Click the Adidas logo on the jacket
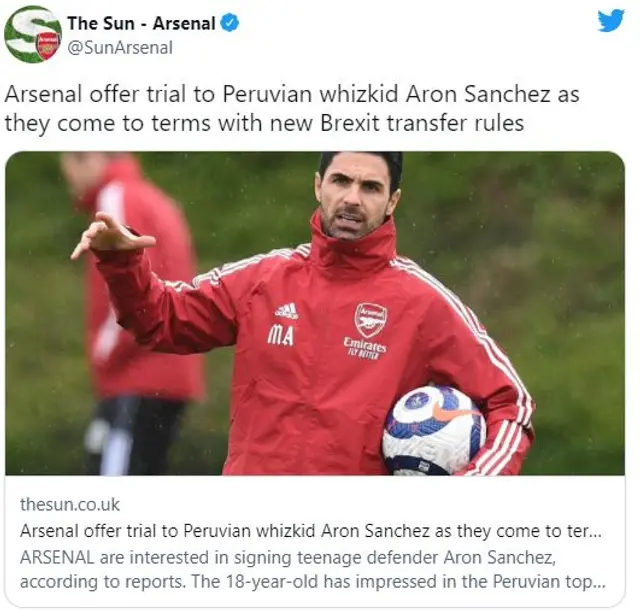640x611 pixels. point(287,311)
